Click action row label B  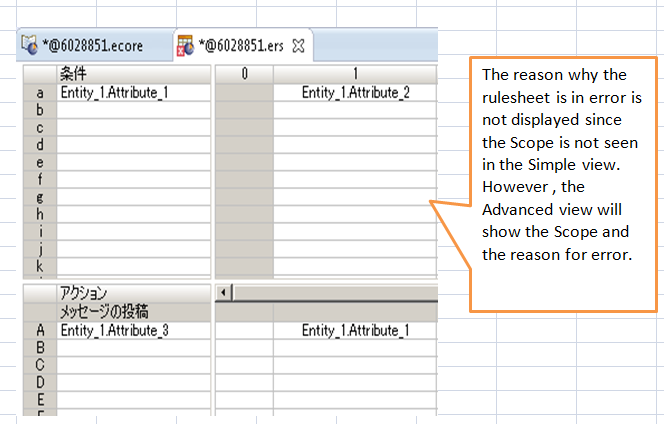pyautogui.click(x=40, y=348)
